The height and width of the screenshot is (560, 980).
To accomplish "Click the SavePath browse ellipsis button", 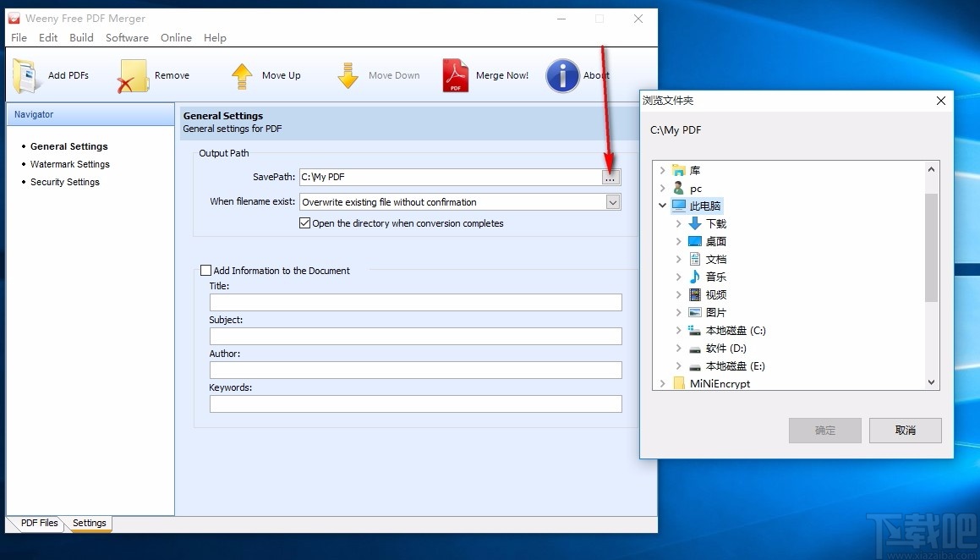I will coord(611,177).
